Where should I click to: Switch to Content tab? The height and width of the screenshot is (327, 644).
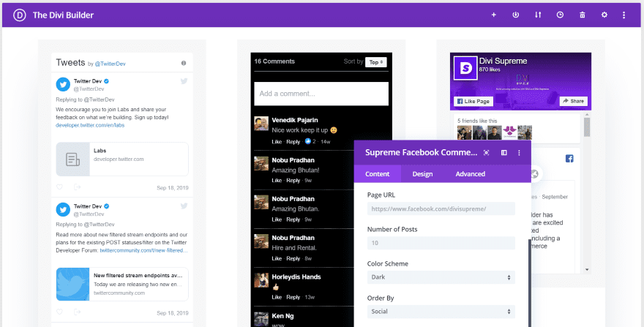point(378,174)
